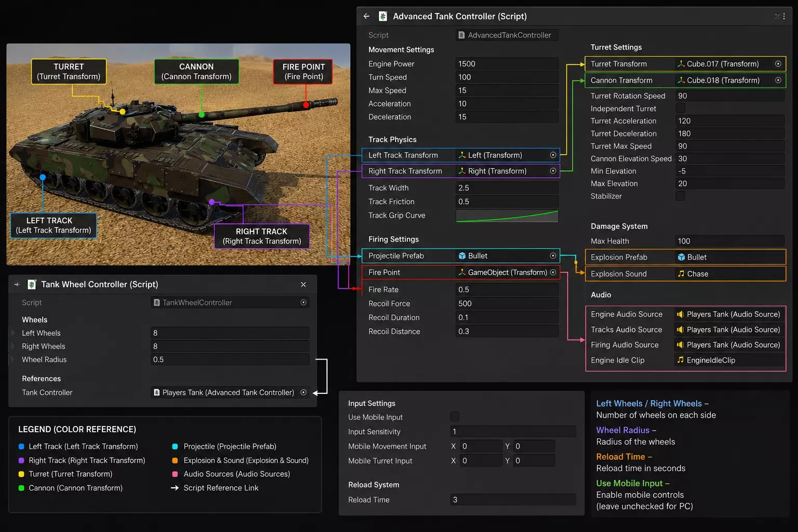
Task: Click object picker for Left Track Transform
Action: [x=553, y=155]
